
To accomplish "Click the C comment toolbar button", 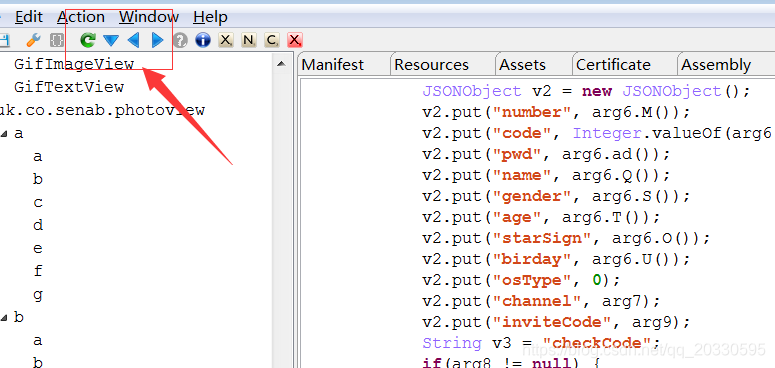I will click(272, 40).
